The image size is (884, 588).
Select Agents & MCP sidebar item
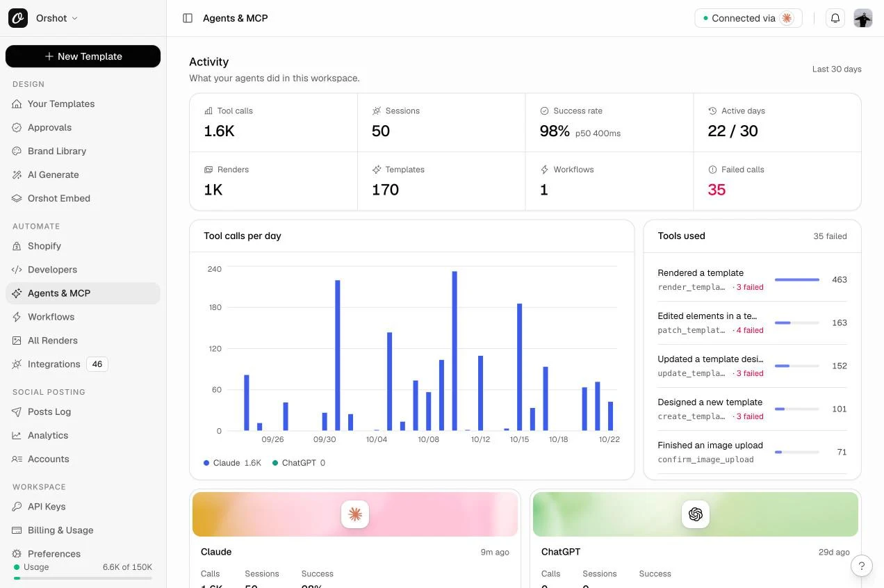83,293
